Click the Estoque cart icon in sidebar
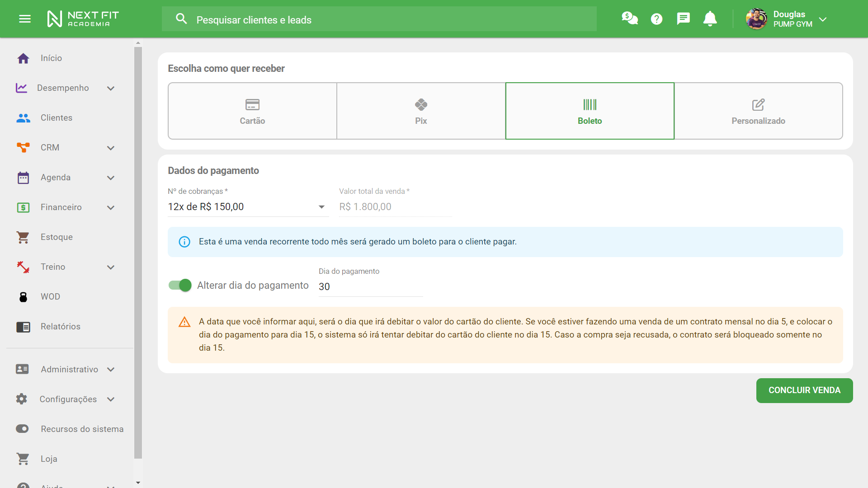The height and width of the screenshot is (488, 868). pos(23,237)
